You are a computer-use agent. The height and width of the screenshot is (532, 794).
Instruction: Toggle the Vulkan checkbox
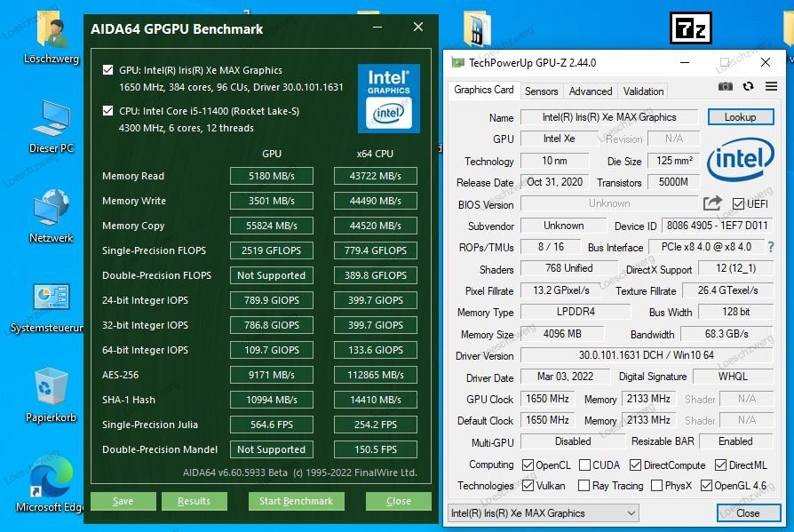(x=528, y=486)
